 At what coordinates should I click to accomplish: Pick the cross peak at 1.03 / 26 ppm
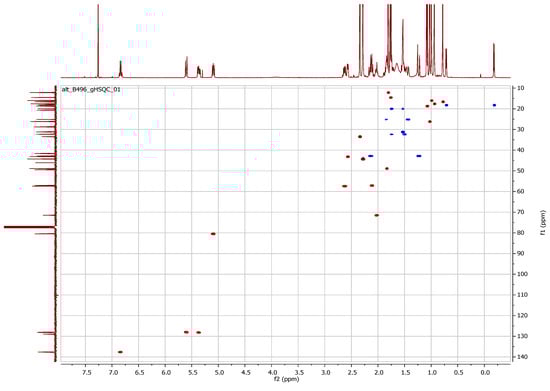pos(430,122)
